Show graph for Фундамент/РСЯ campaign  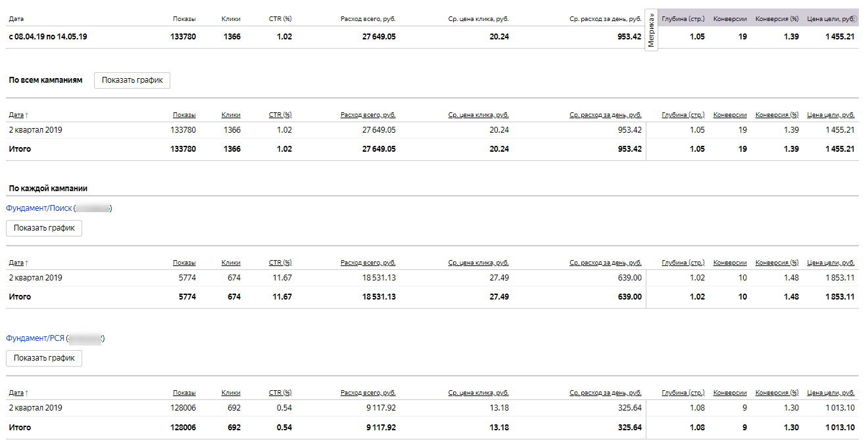[44, 358]
